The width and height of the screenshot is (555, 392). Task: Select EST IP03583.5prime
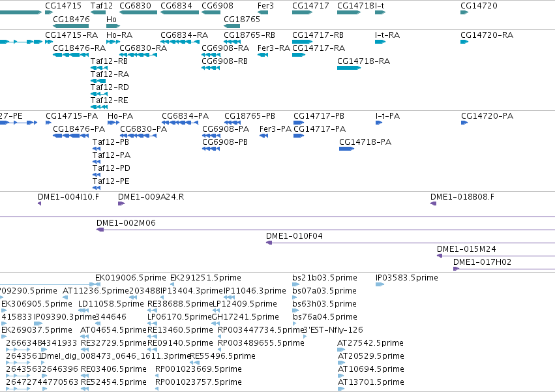coord(407,278)
